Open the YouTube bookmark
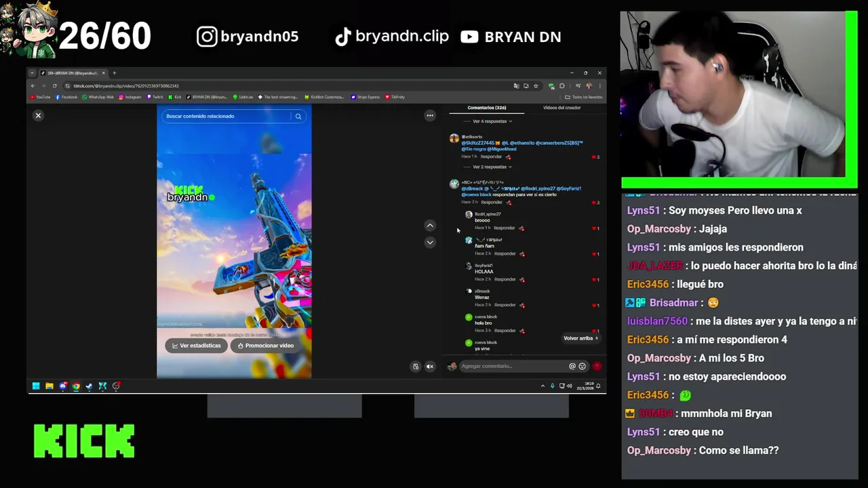This screenshot has height=488, width=868. [41, 97]
